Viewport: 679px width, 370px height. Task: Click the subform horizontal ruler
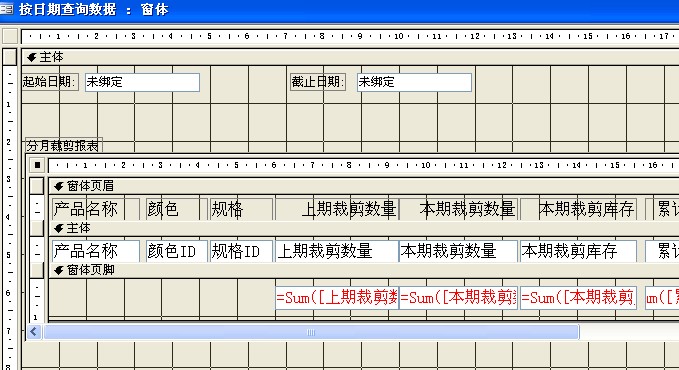tap(364, 165)
